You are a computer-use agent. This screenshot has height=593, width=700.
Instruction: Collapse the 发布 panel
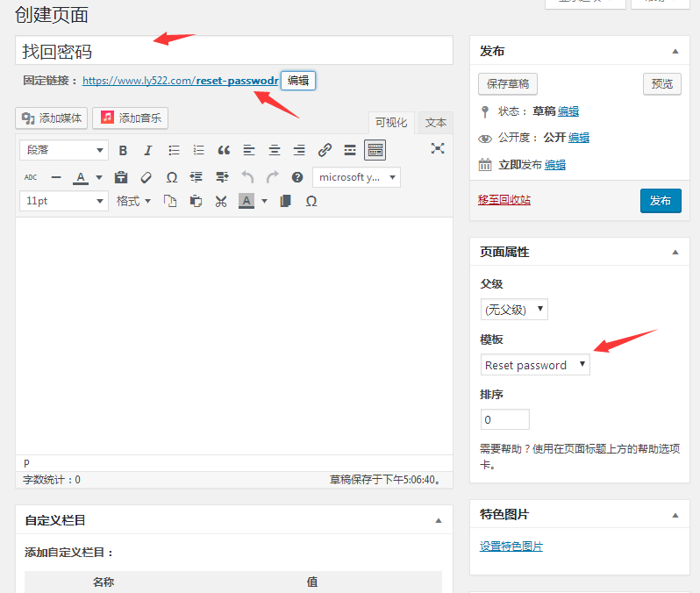click(675, 52)
